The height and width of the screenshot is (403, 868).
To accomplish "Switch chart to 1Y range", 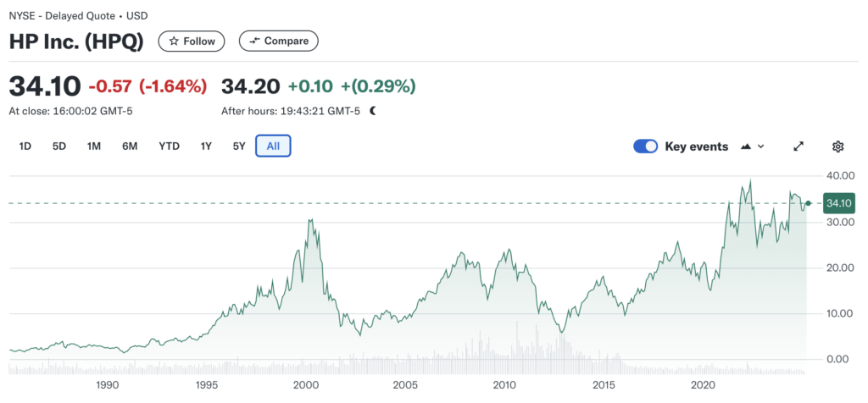I will point(206,146).
